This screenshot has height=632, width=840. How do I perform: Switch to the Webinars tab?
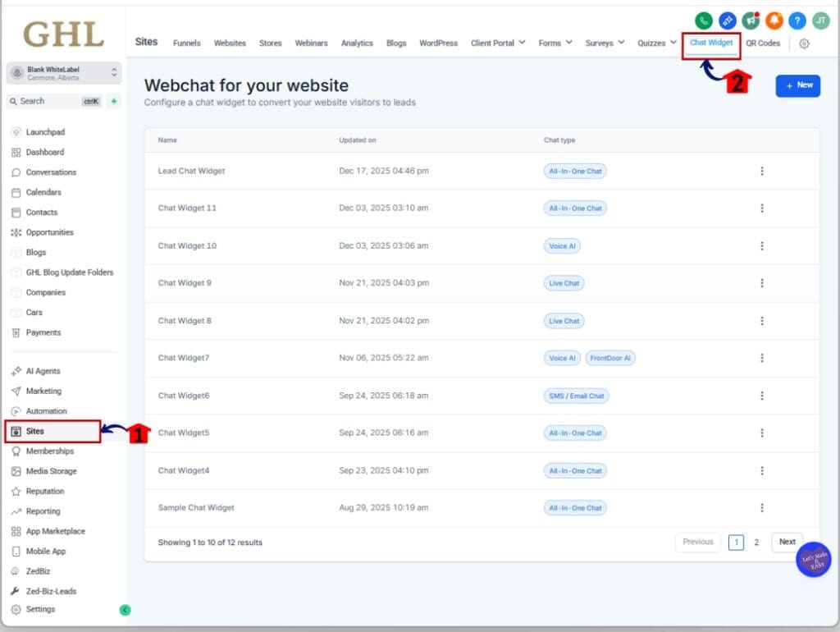pyautogui.click(x=311, y=43)
